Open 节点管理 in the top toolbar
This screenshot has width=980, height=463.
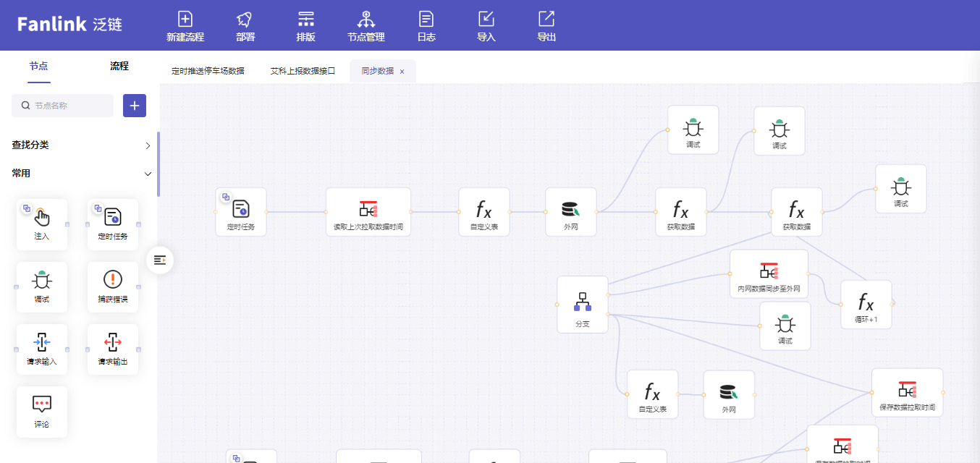(x=366, y=20)
